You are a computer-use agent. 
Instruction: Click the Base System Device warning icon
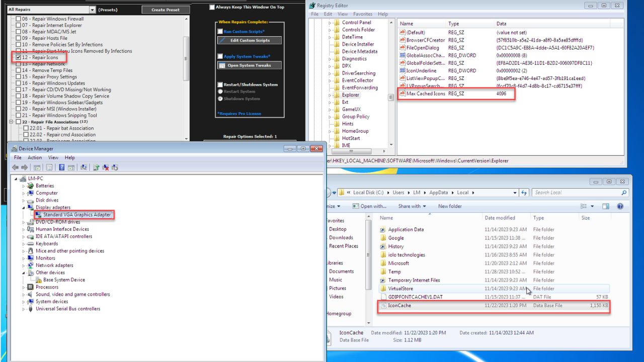pyautogui.click(x=39, y=280)
